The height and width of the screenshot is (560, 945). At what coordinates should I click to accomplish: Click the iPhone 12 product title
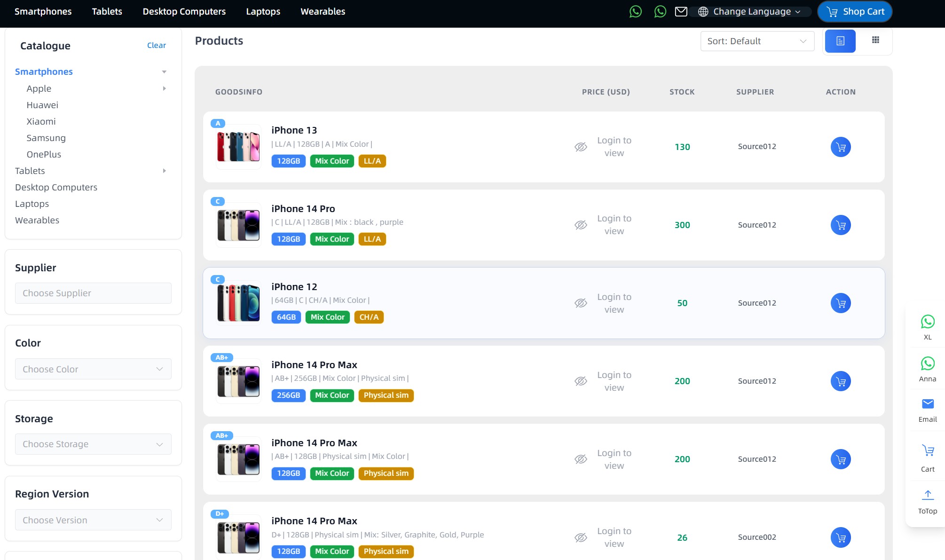pos(294,287)
